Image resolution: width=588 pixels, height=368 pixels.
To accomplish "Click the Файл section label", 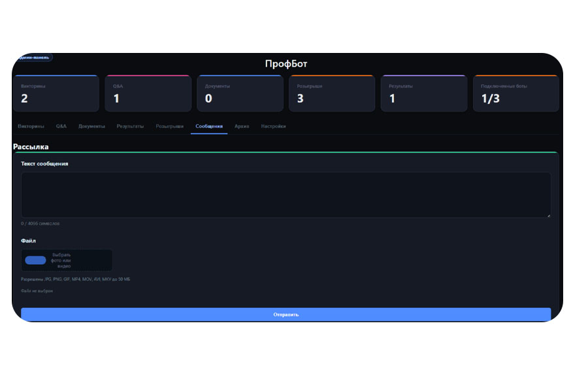I will (x=28, y=241).
